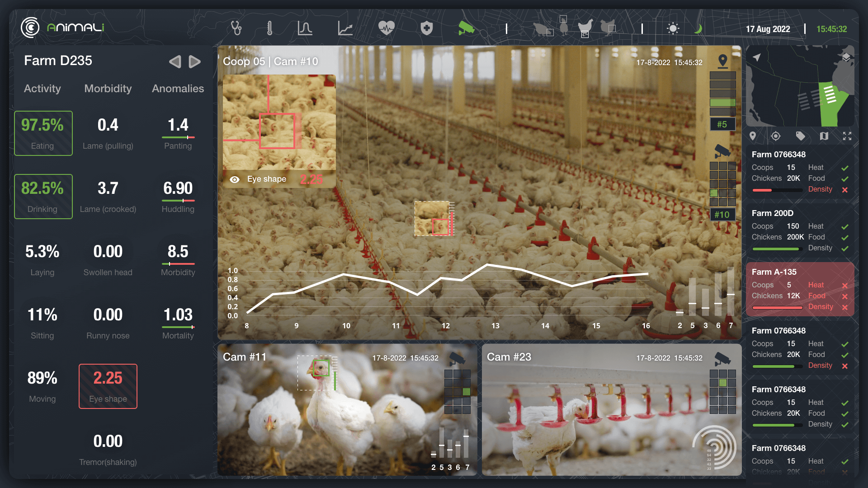Click the camera icon in Cam #11 feed

pos(457,359)
